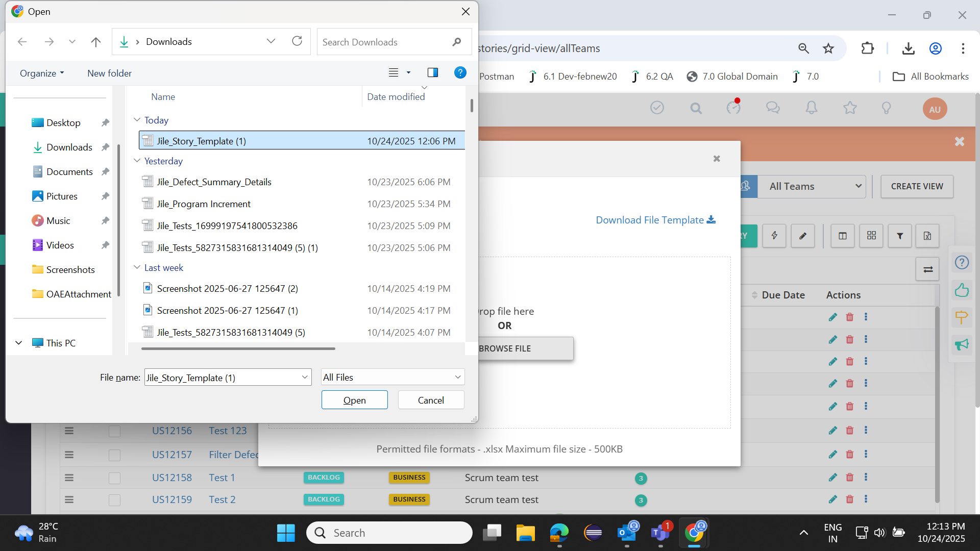Click the notifications bell icon

pyautogui.click(x=811, y=108)
